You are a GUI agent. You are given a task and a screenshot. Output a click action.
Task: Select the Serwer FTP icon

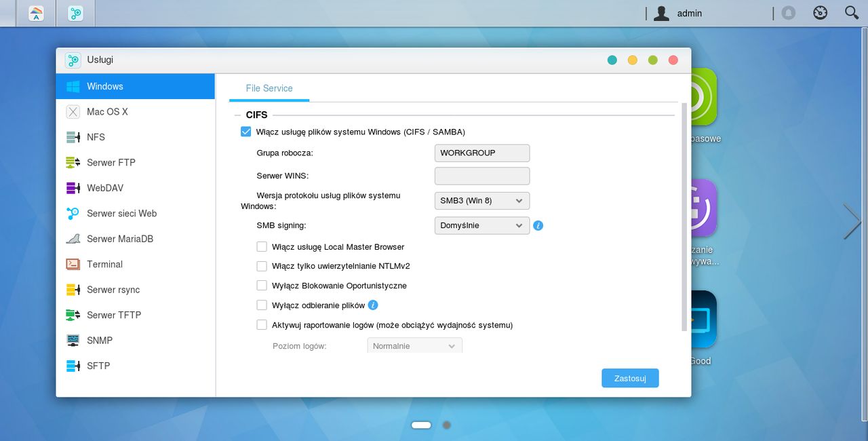[73, 163]
